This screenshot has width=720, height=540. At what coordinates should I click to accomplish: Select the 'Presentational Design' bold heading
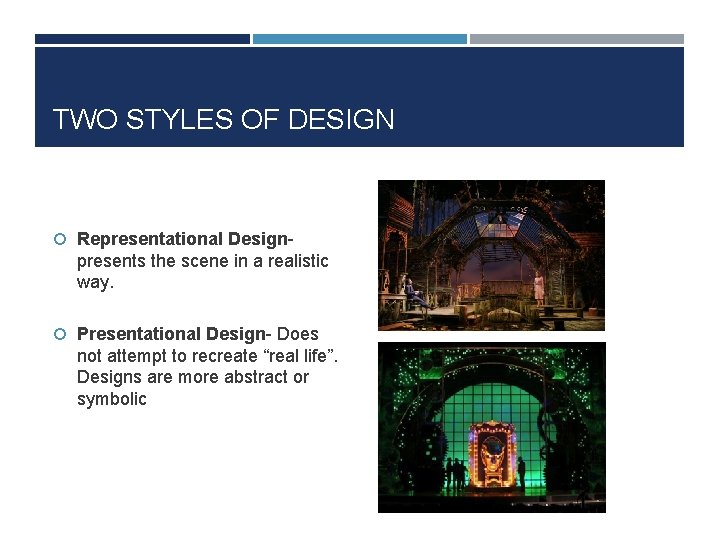click(171, 334)
